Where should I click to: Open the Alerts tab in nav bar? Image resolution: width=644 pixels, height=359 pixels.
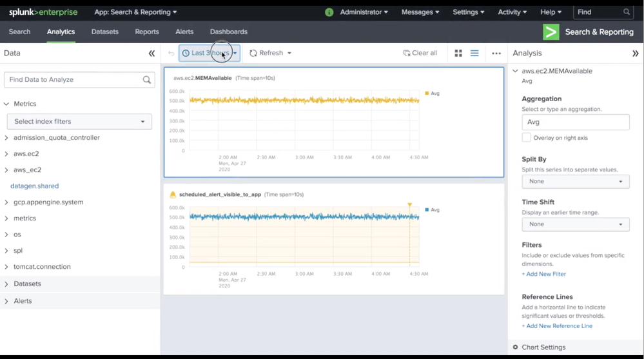tap(184, 32)
